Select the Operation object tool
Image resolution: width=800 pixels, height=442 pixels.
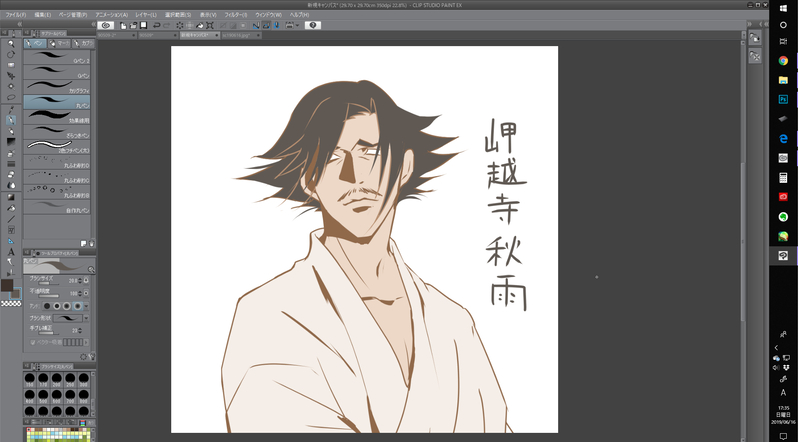11,65
